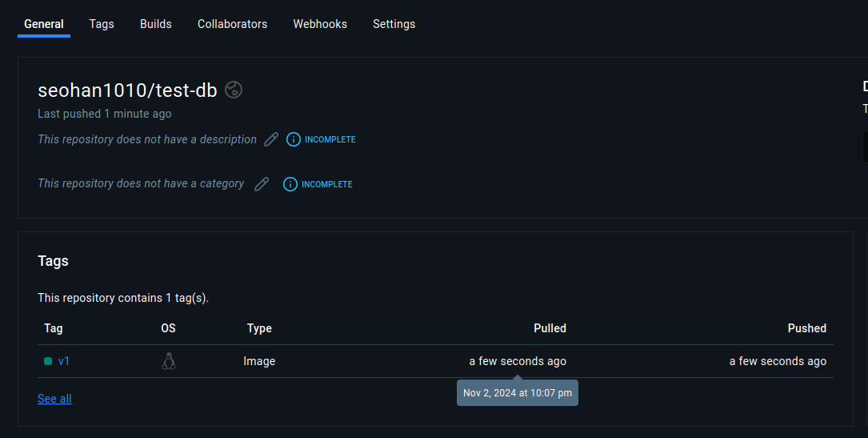Click 'Last pushed 1 minute ago' text

point(105,114)
